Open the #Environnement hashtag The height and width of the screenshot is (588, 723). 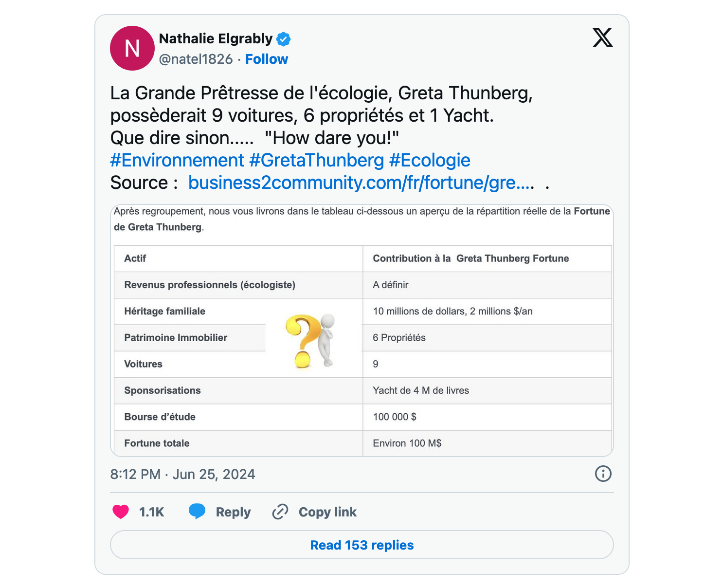click(177, 160)
